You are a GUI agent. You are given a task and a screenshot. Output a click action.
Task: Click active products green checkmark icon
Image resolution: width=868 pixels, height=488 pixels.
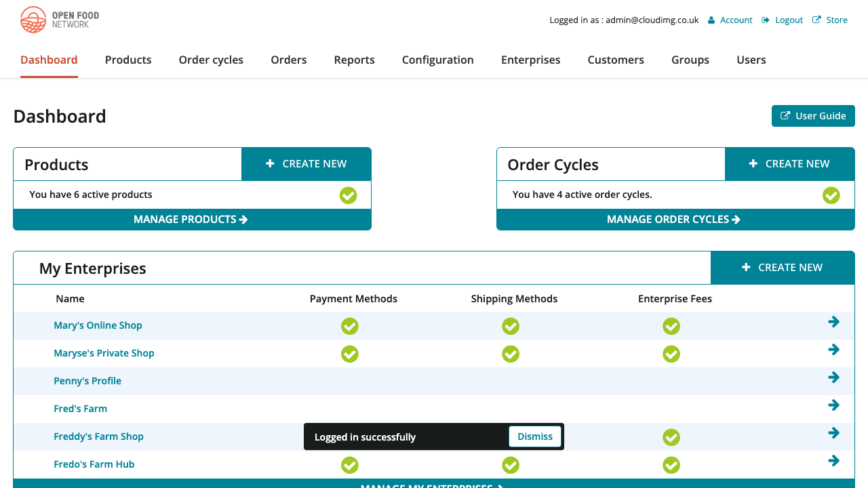coord(348,195)
